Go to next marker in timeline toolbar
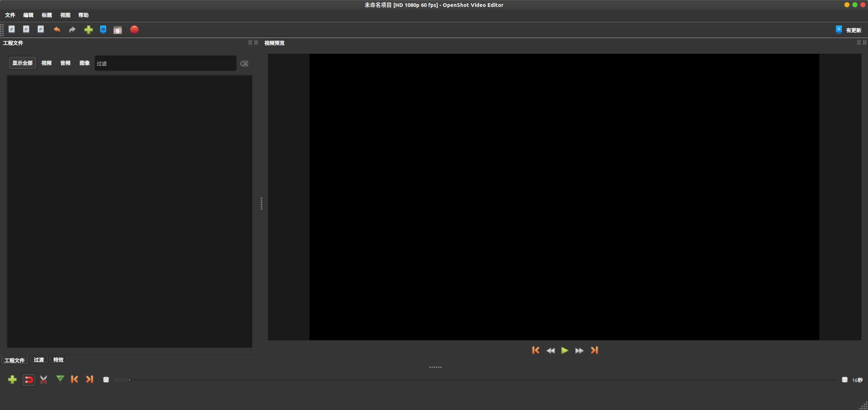 [90, 379]
